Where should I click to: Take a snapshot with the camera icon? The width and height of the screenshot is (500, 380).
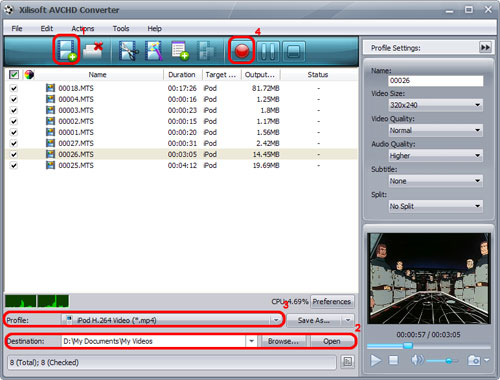click(x=474, y=360)
